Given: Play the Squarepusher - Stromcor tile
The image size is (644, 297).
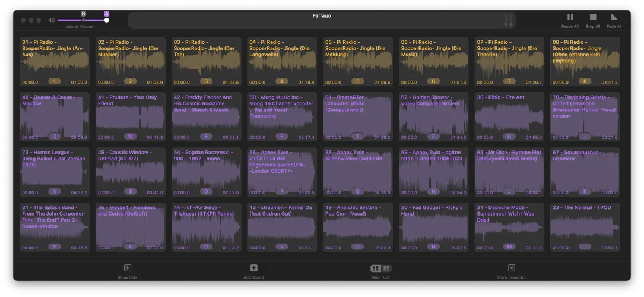Looking at the screenshot, I should pos(585,172).
